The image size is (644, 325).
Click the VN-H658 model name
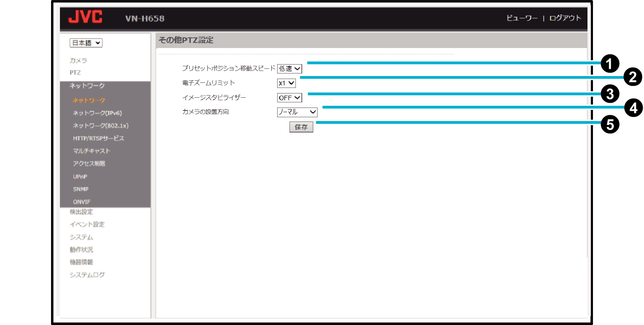[x=145, y=19]
